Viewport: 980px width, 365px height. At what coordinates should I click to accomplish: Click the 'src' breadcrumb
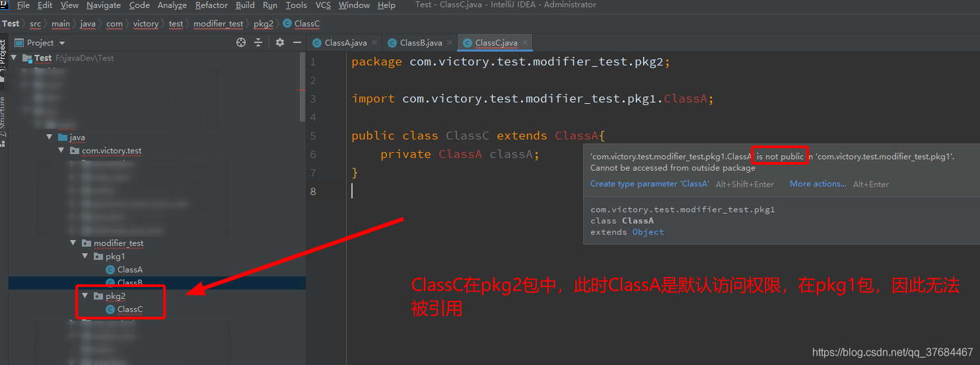pos(35,24)
